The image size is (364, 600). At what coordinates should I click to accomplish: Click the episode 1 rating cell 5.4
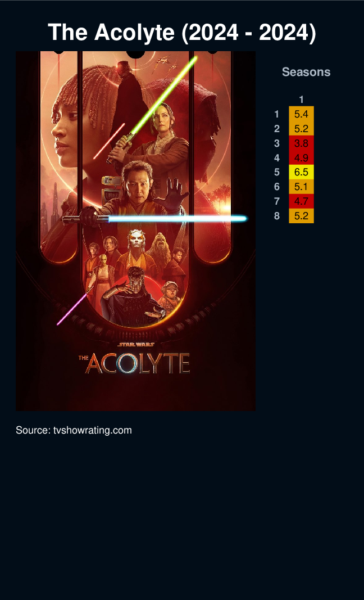pos(301,114)
